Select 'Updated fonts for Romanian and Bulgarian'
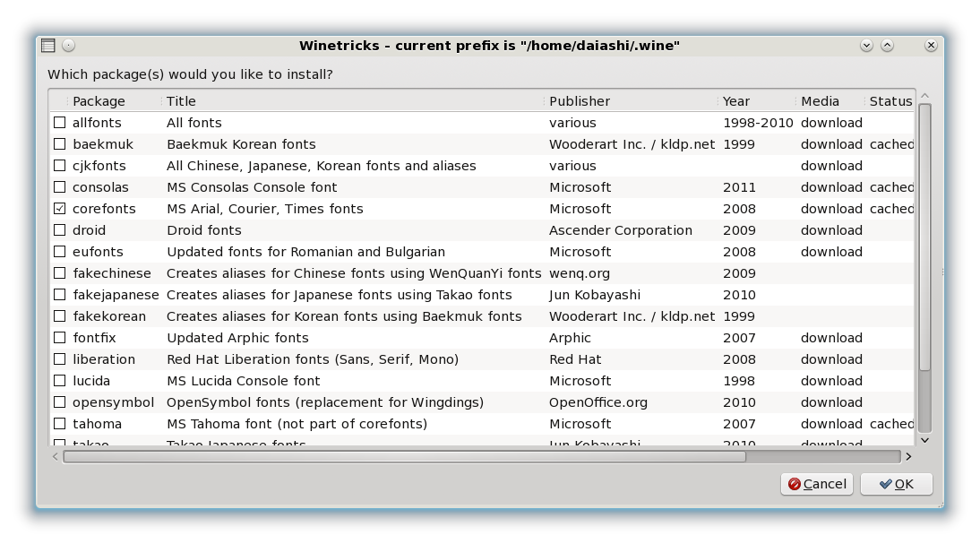Screen dimensions: 980x544 (x=305, y=251)
